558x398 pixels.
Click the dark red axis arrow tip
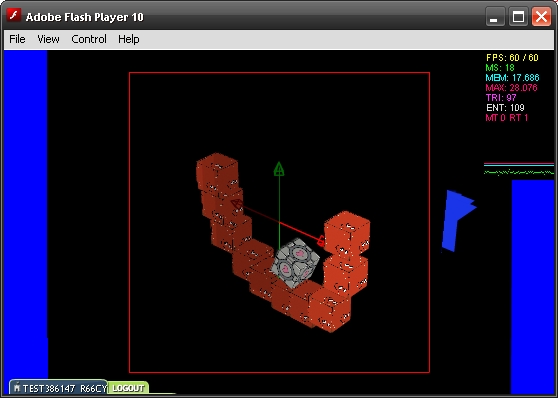[x=237, y=204]
